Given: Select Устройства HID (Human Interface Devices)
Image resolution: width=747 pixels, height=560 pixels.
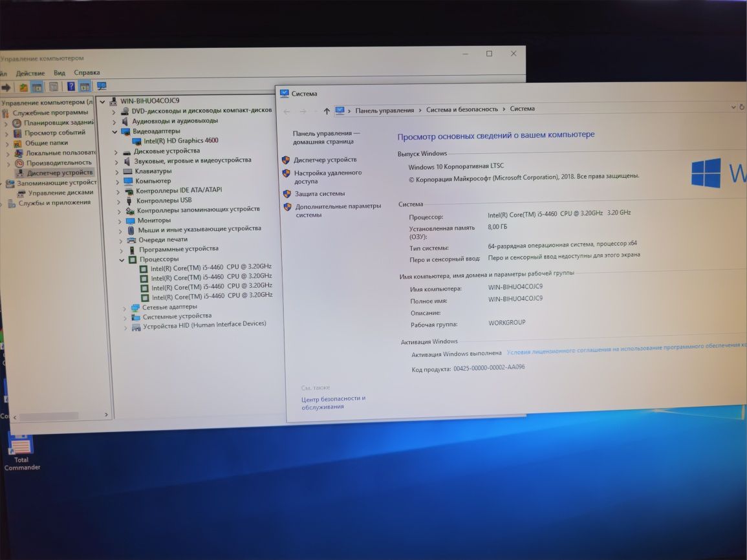Looking at the screenshot, I should point(204,325).
